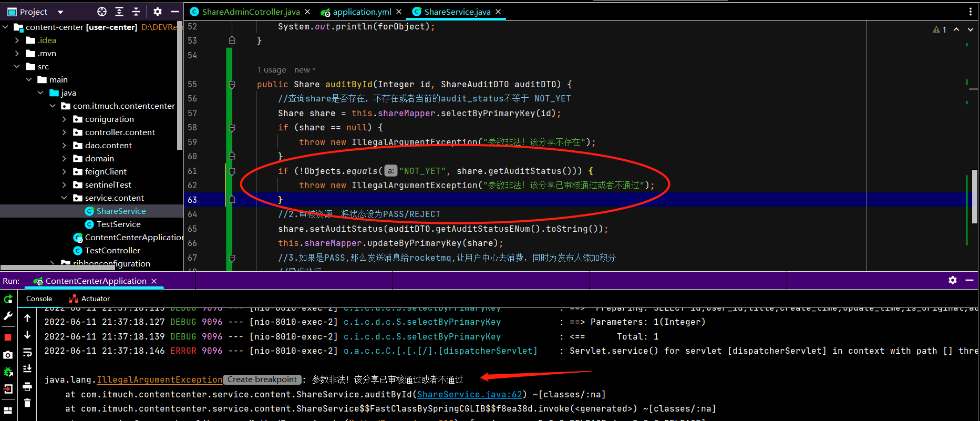Image resolution: width=980 pixels, height=421 pixels.
Task: Click Create breakpoint button
Action: click(262, 379)
